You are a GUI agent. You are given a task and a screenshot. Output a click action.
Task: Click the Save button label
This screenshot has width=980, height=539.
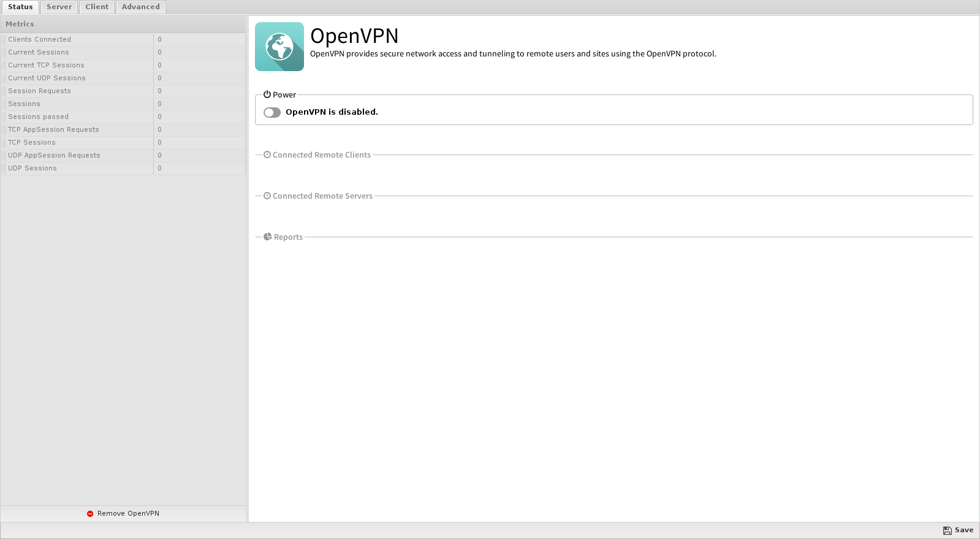(964, 530)
